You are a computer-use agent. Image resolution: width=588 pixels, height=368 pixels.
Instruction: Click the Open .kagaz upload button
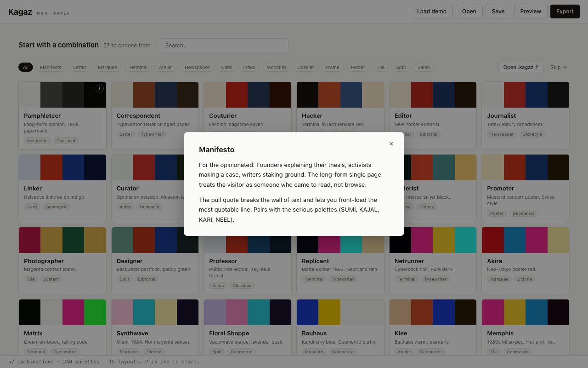(x=521, y=67)
